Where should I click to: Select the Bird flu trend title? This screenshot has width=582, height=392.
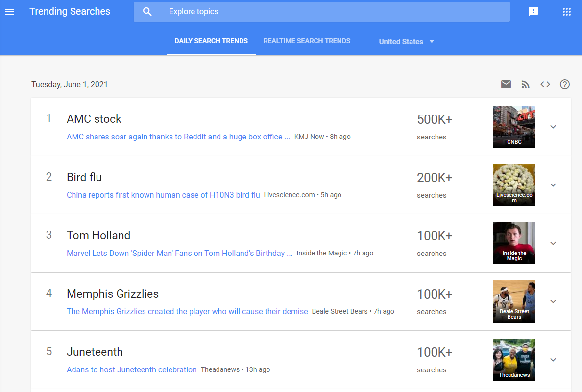pos(84,177)
